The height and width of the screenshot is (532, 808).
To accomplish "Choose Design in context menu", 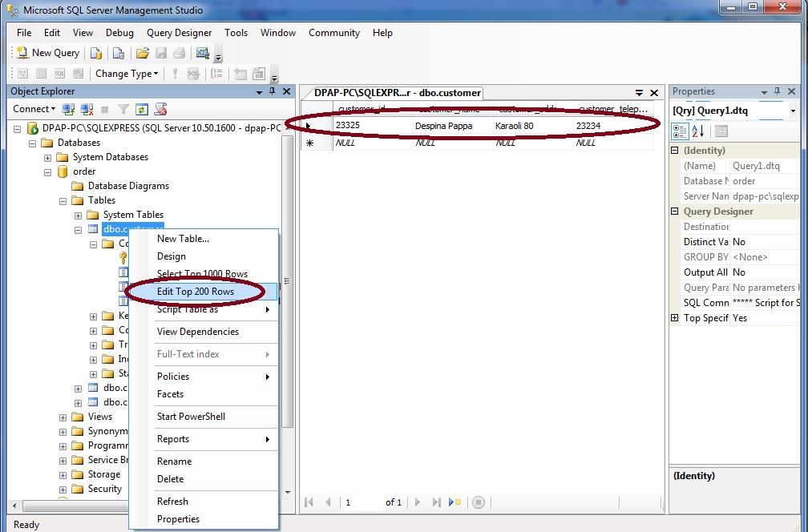I will pyautogui.click(x=202, y=256).
